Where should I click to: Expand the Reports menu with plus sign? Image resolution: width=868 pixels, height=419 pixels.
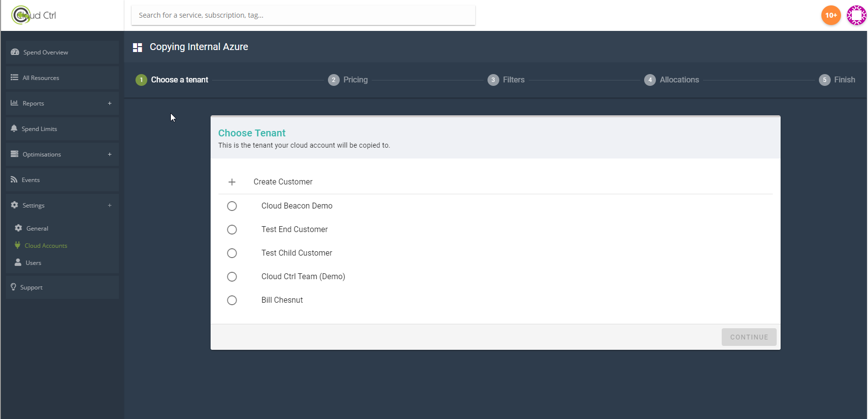(x=109, y=103)
